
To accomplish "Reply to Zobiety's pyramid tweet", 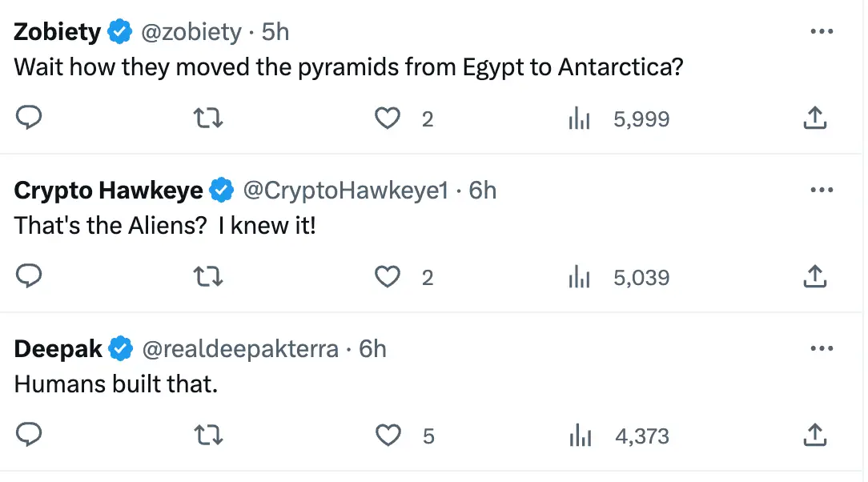I will [x=30, y=118].
